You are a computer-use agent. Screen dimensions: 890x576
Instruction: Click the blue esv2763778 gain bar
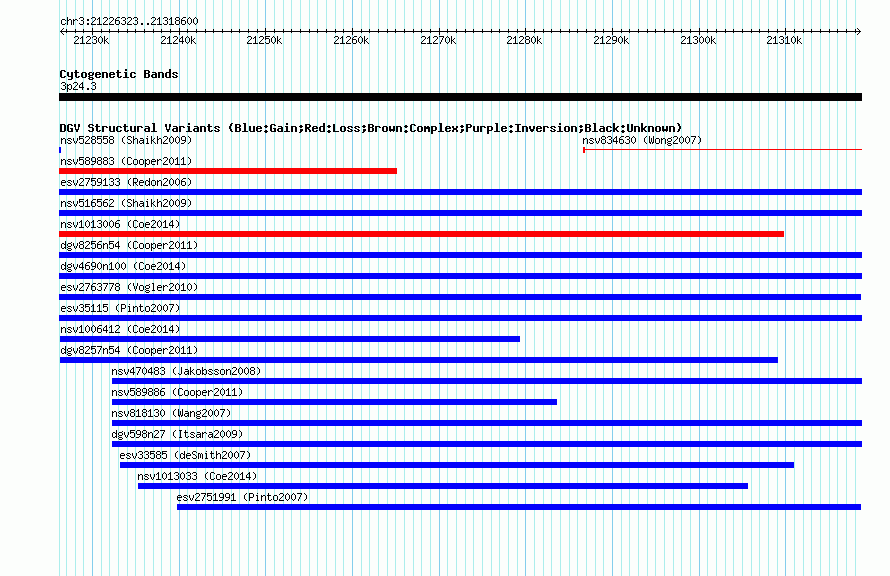pyautogui.click(x=460, y=297)
